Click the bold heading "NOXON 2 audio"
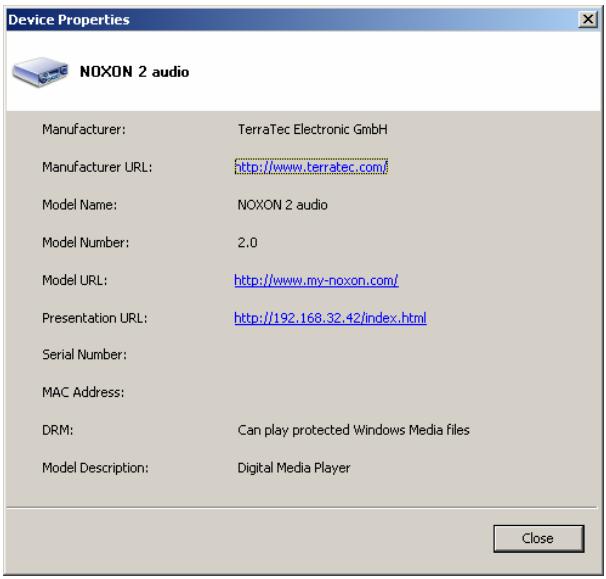 [x=134, y=72]
